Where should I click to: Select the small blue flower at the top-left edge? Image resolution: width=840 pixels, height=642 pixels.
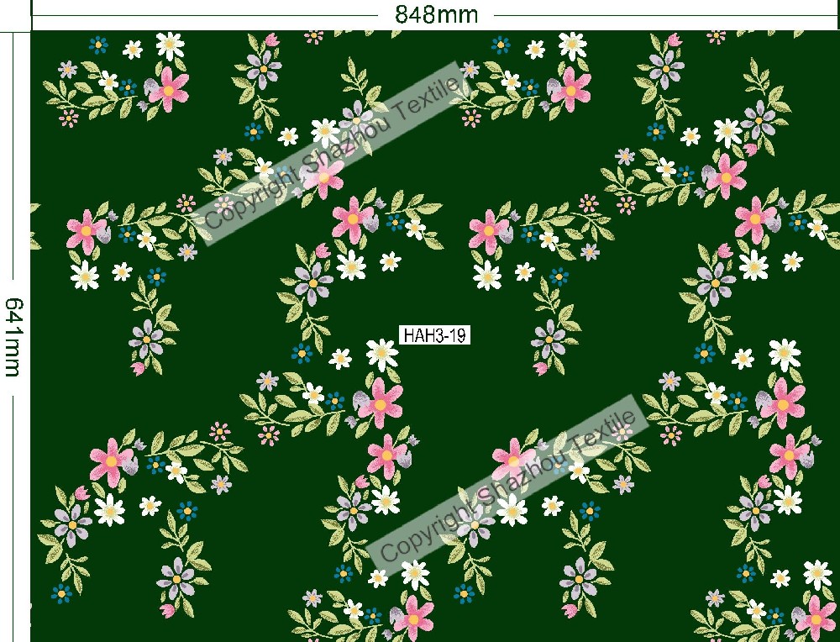coord(99,45)
